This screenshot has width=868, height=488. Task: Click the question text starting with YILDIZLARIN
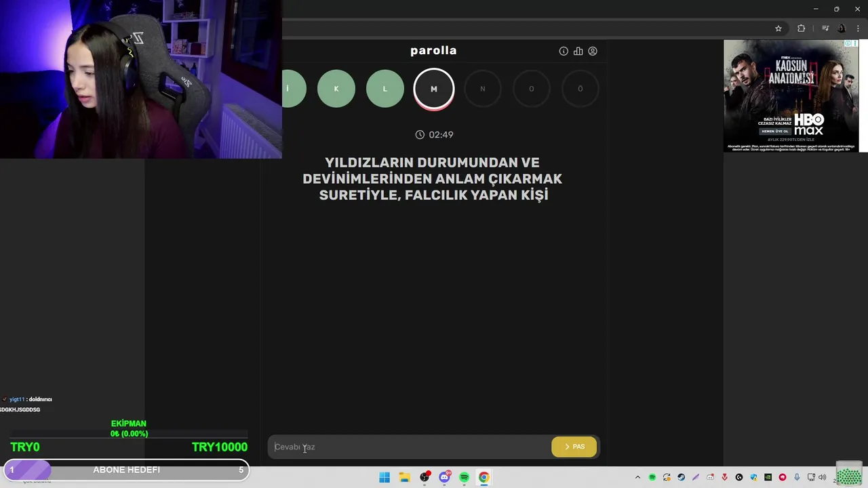pos(433,179)
